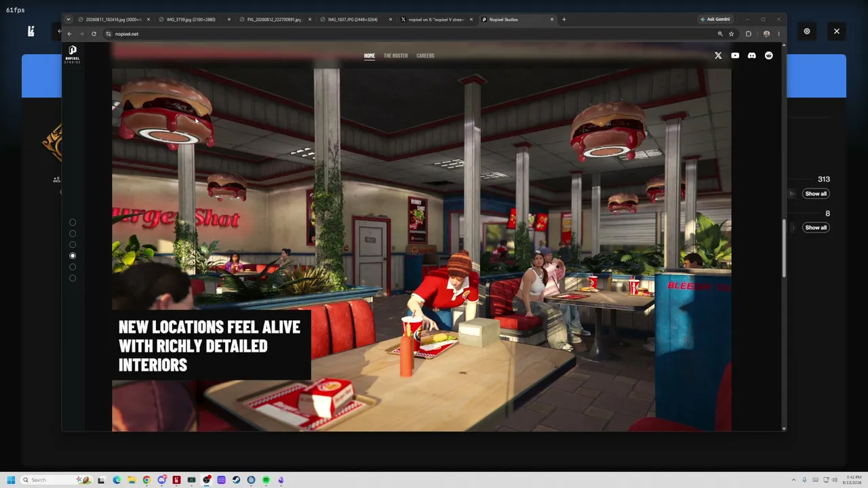Select the second slide indicator dot
The image size is (868, 488).
(73, 233)
